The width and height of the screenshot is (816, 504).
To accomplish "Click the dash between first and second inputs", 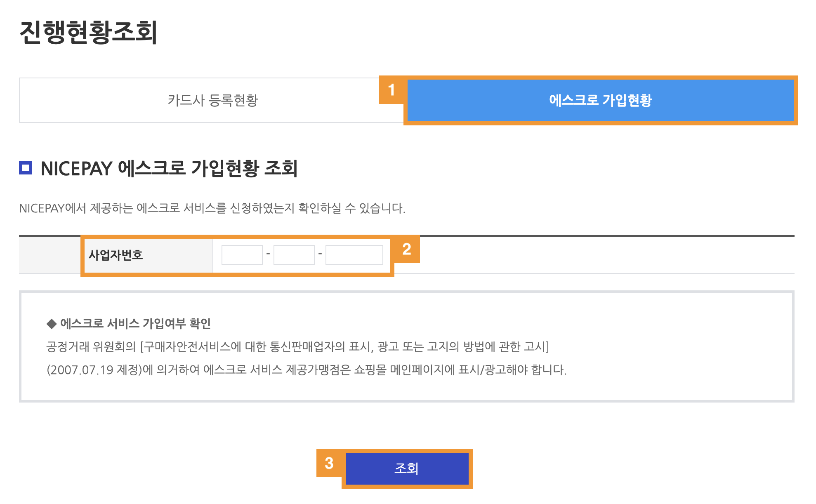I will click(268, 254).
